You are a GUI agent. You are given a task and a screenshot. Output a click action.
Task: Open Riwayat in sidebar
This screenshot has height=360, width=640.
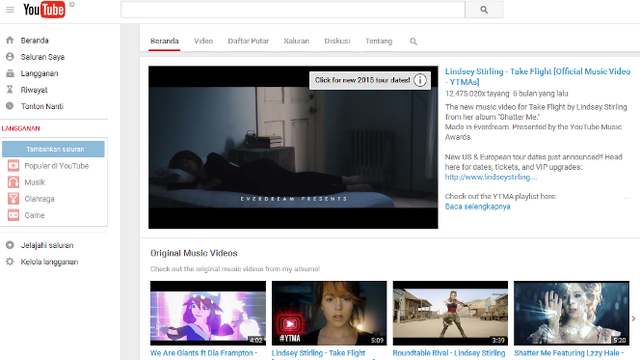[x=34, y=90]
